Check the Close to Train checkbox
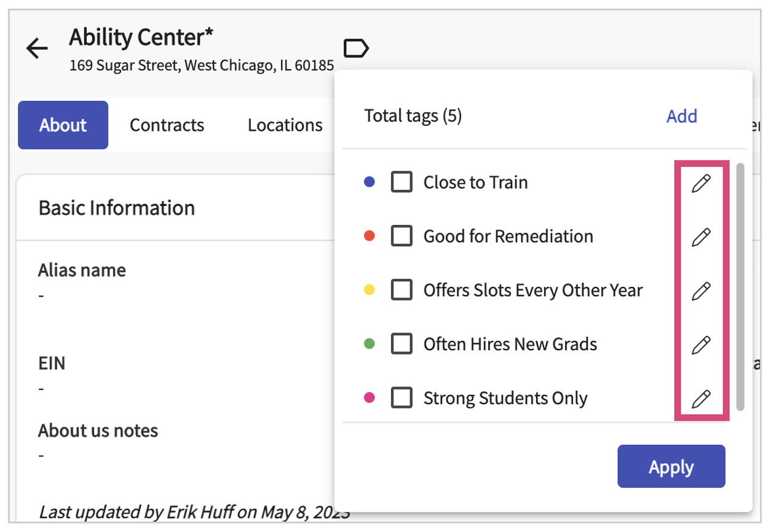 click(401, 182)
